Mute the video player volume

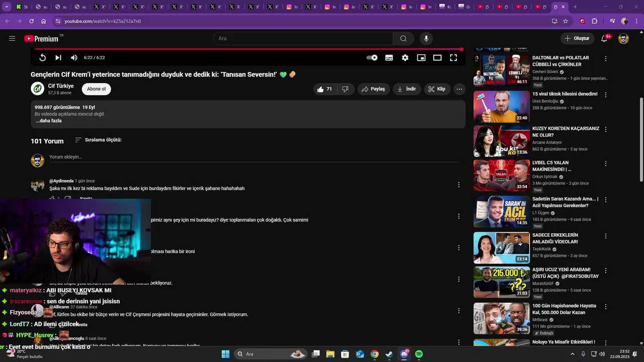coord(74,58)
